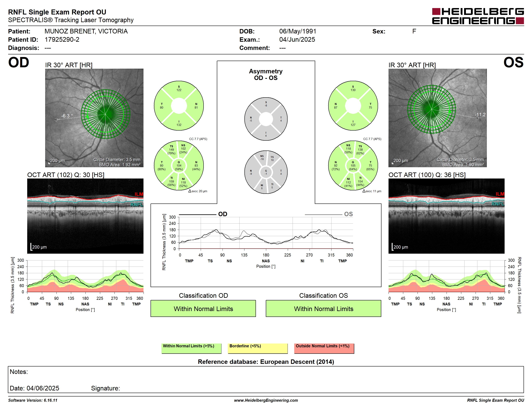Click the yellow Borderline legend swatch
The image size is (532, 411).
(x=258, y=348)
